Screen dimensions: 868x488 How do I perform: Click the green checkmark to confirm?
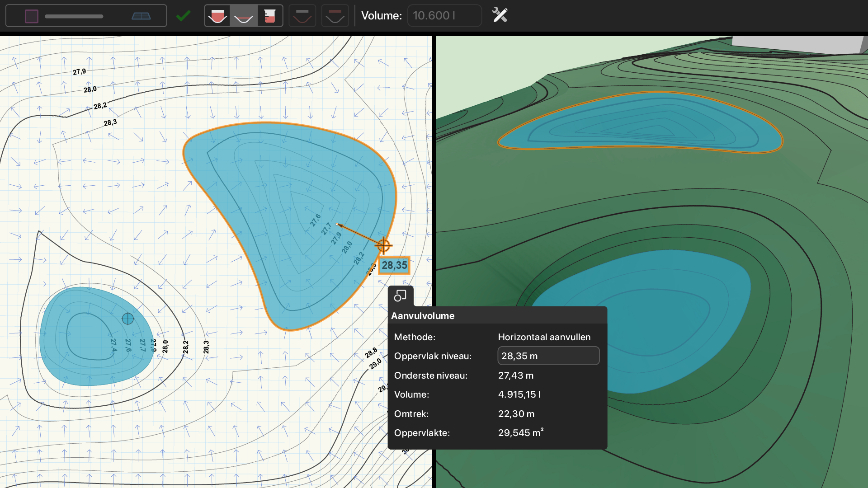coord(183,16)
